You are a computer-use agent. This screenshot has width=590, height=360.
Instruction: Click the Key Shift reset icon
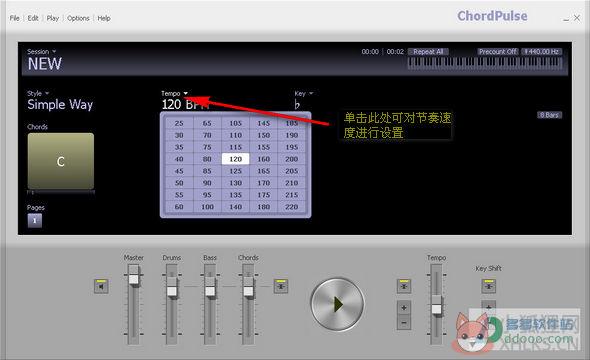[x=488, y=286]
